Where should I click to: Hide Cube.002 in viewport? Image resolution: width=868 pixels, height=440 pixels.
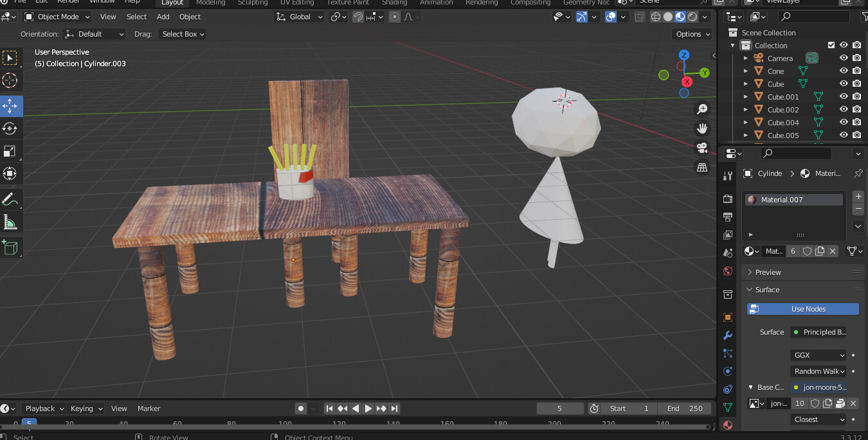pyautogui.click(x=844, y=109)
